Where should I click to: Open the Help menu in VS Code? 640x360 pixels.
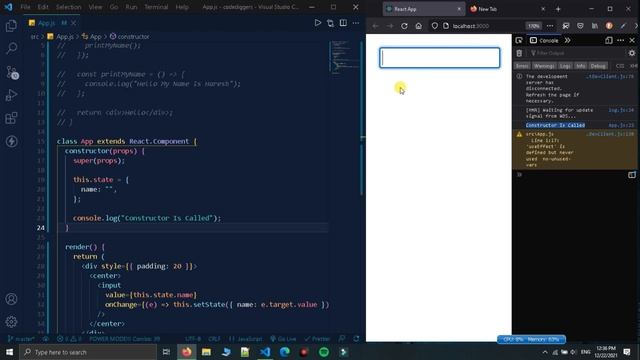tap(182, 7)
